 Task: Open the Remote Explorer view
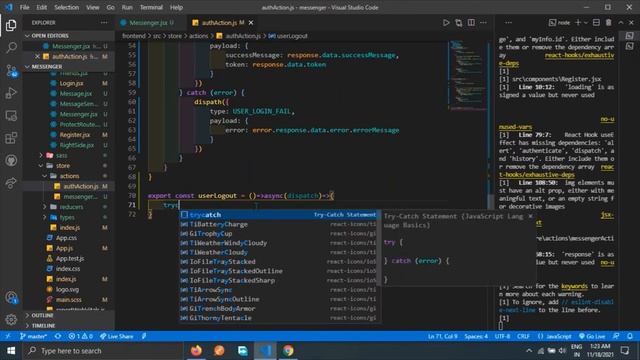coord(11,116)
